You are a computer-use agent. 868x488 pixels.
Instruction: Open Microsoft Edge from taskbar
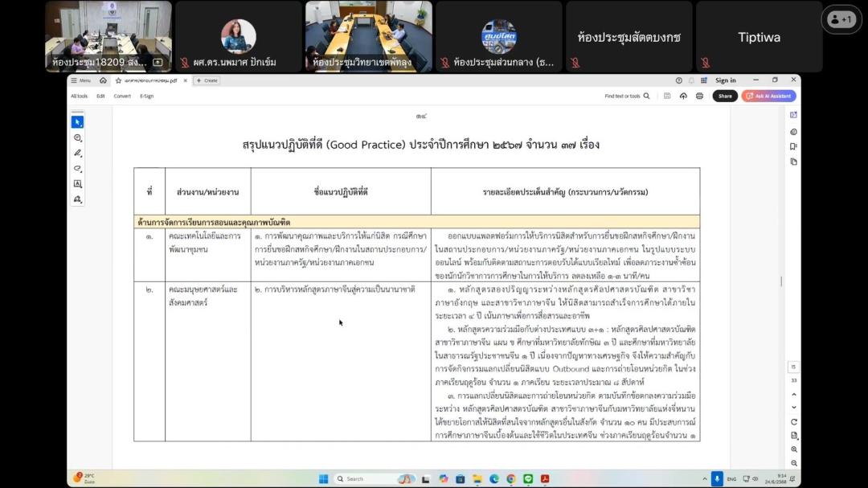tap(493, 478)
